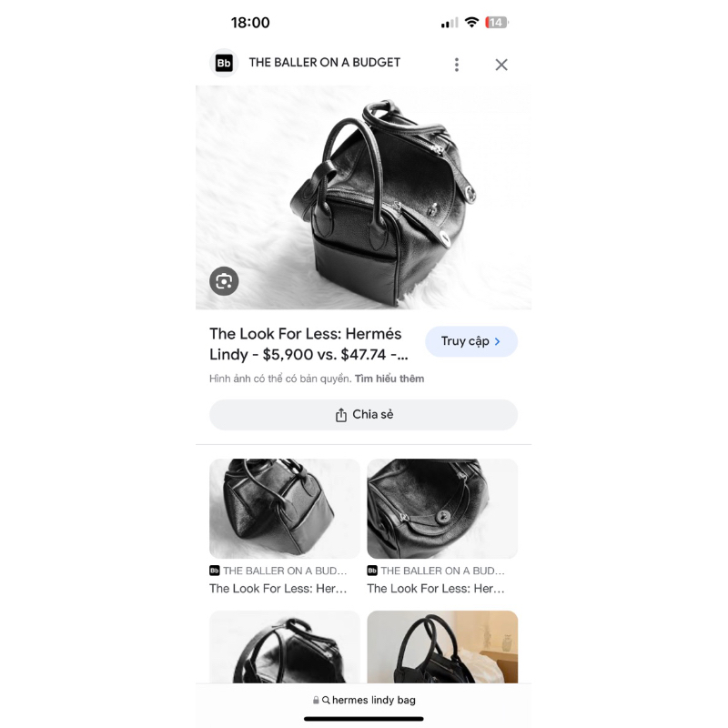This screenshot has width=728, height=728.
Task: Tap the search magnifier icon in address bar
Action: pyautogui.click(x=326, y=700)
